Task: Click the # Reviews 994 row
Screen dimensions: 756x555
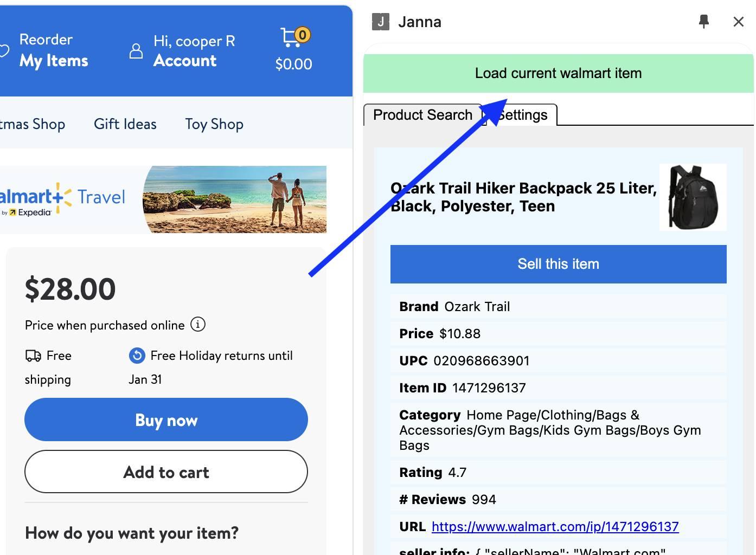Action: tap(558, 499)
